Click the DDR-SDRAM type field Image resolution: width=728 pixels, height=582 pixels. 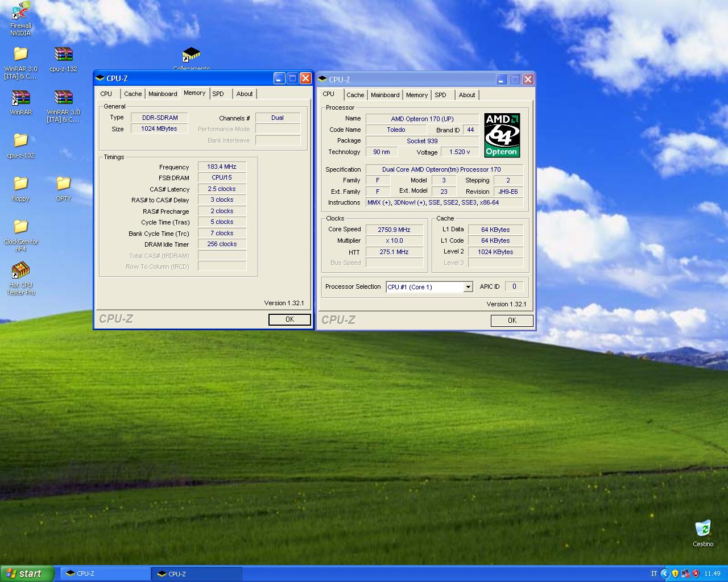[x=159, y=118]
